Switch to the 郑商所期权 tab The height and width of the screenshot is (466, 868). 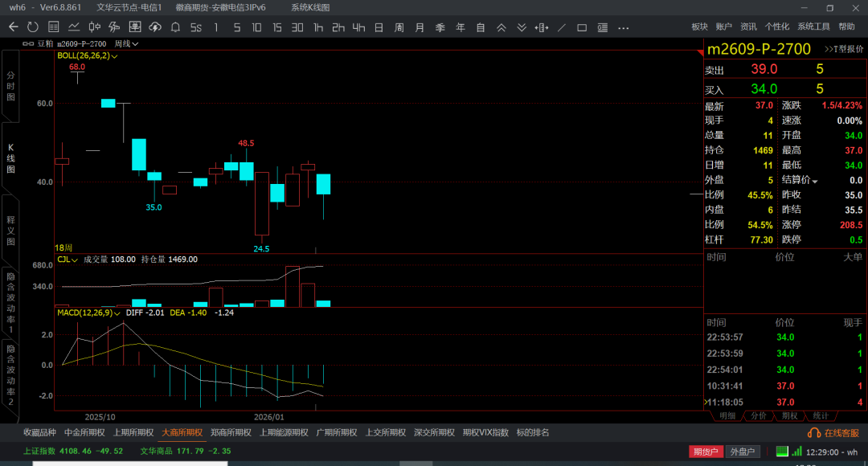[x=229, y=432]
